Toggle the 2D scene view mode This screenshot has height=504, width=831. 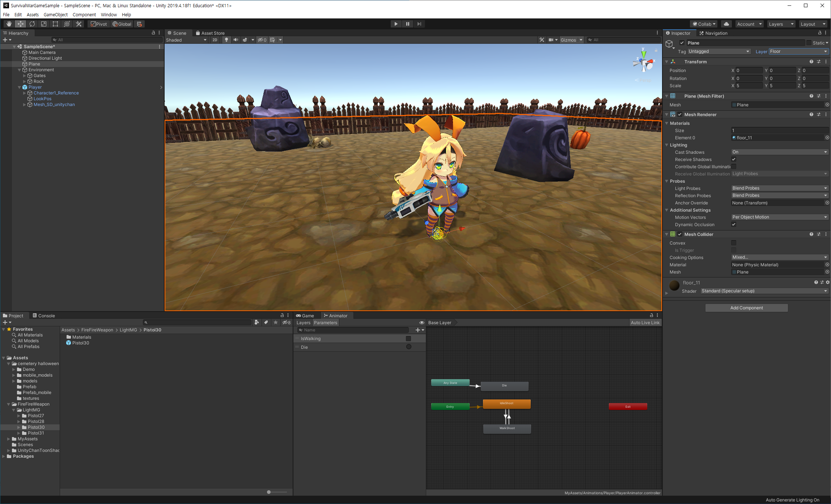(x=215, y=40)
